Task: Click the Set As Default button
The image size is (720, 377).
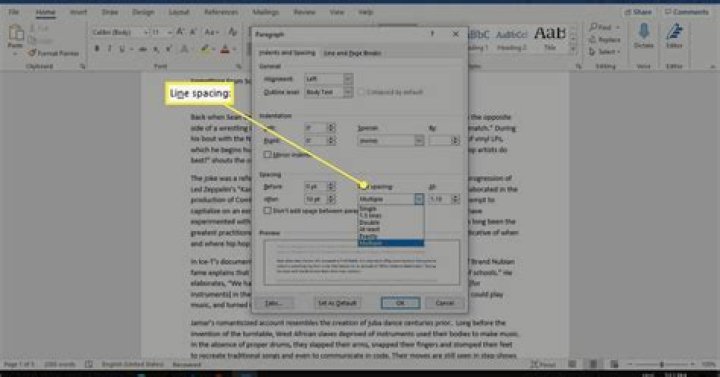Action: pyautogui.click(x=337, y=303)
